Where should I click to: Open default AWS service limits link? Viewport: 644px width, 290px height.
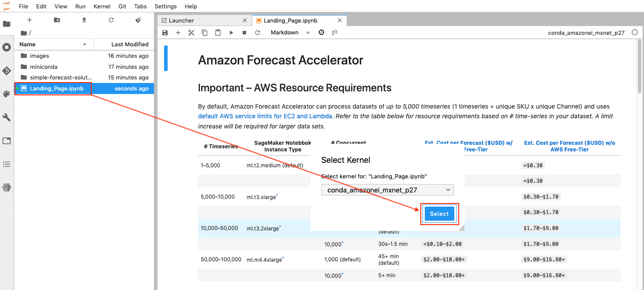click(266, 116)
